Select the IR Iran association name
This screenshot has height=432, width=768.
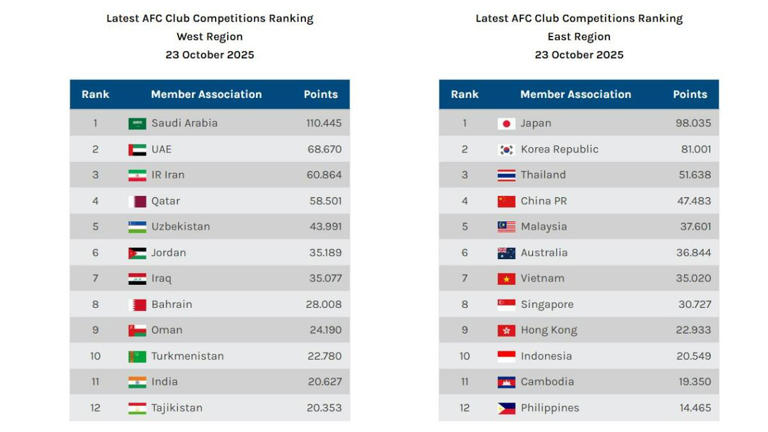click(x=168, y=175)
